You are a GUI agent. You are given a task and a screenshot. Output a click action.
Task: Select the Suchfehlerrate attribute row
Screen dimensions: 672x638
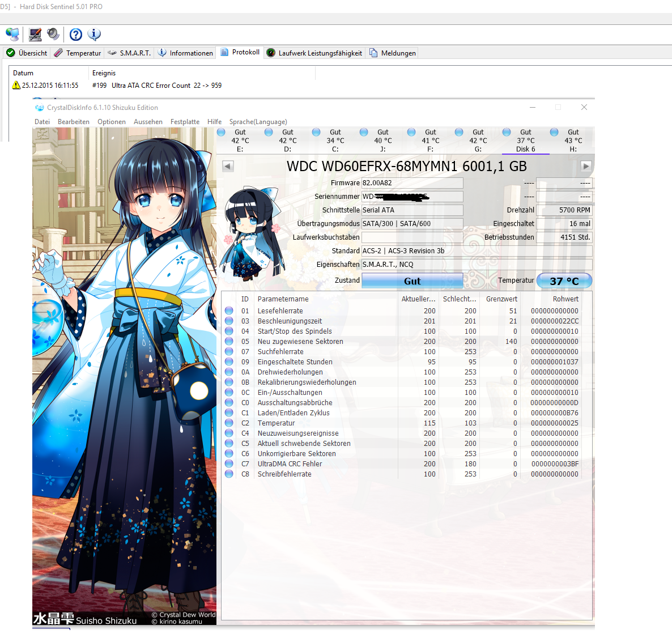click(402, 351)
